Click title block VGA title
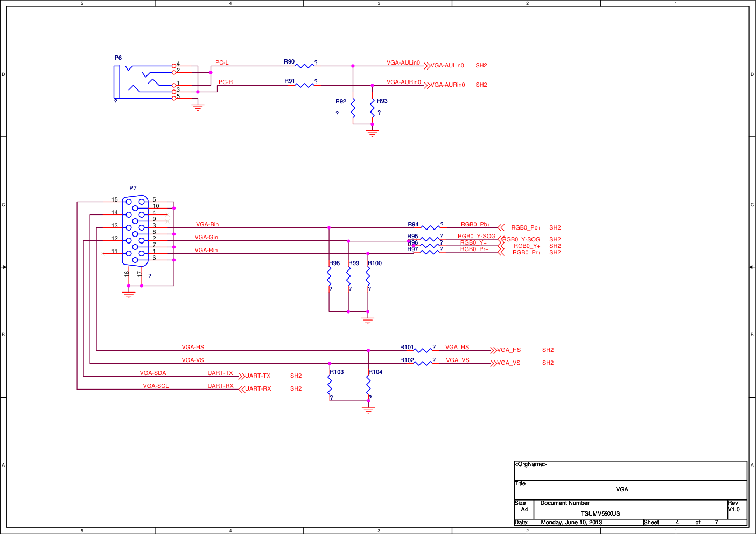Screen dimensions: 756x535 pyautogui.click(x=622, y=490)
